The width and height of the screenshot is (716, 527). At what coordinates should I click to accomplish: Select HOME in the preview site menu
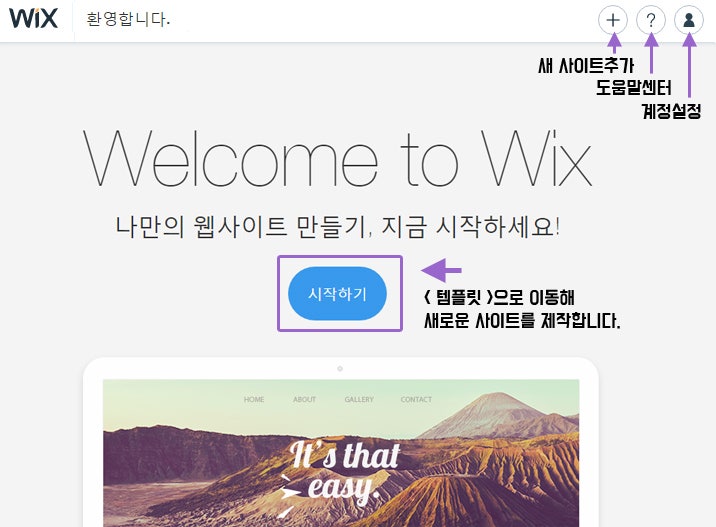coord(254,399)
